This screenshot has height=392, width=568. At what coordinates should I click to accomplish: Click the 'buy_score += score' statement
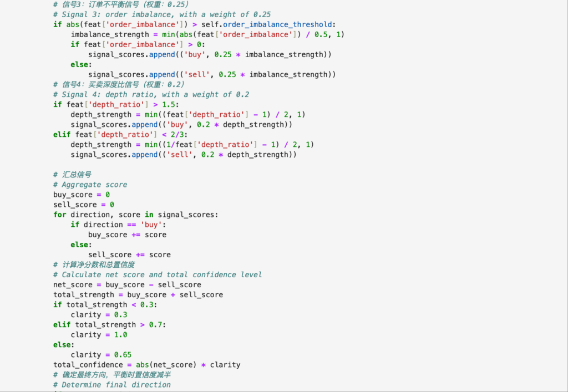(x=127, y=235)
